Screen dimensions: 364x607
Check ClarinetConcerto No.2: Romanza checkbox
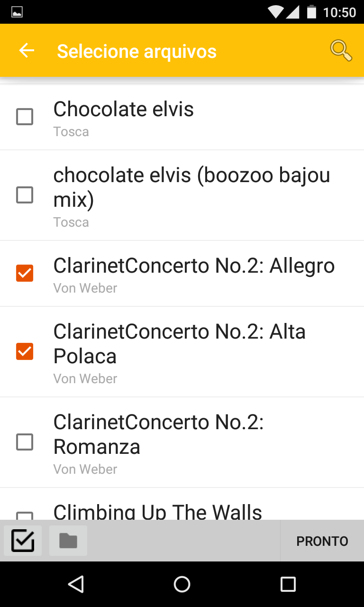coord(25,442)
